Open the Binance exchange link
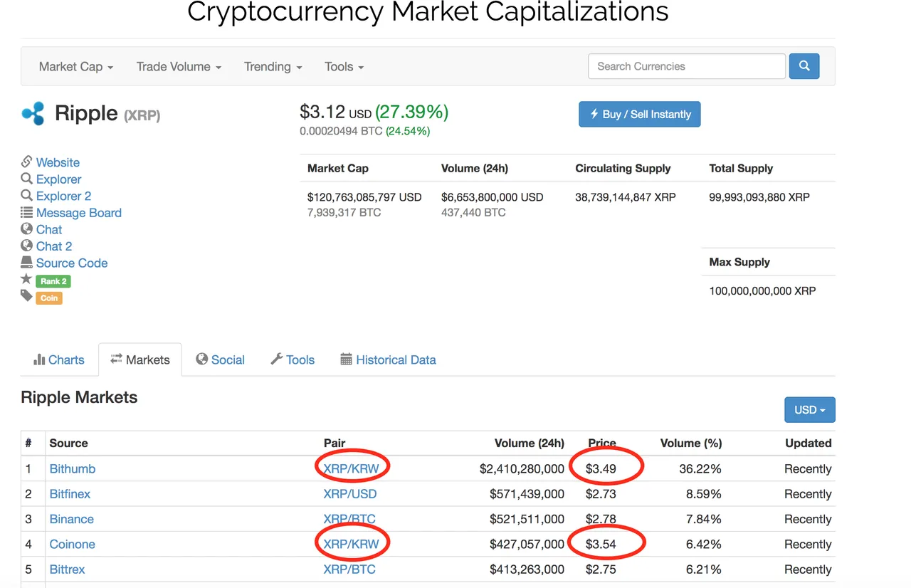The width and height of the screenshot is (911, 588). (x=71, y=519)
